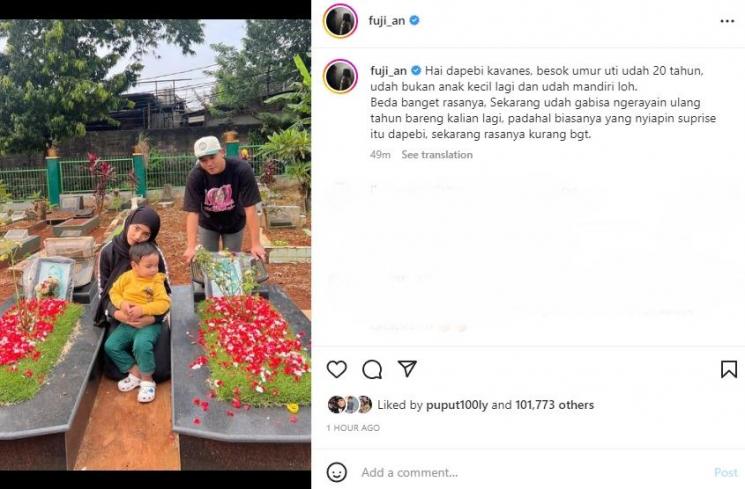Save post with the bookmark icon
Image resolution: width=745 pixels, height=489 pixels.
[x=729, y=369]
